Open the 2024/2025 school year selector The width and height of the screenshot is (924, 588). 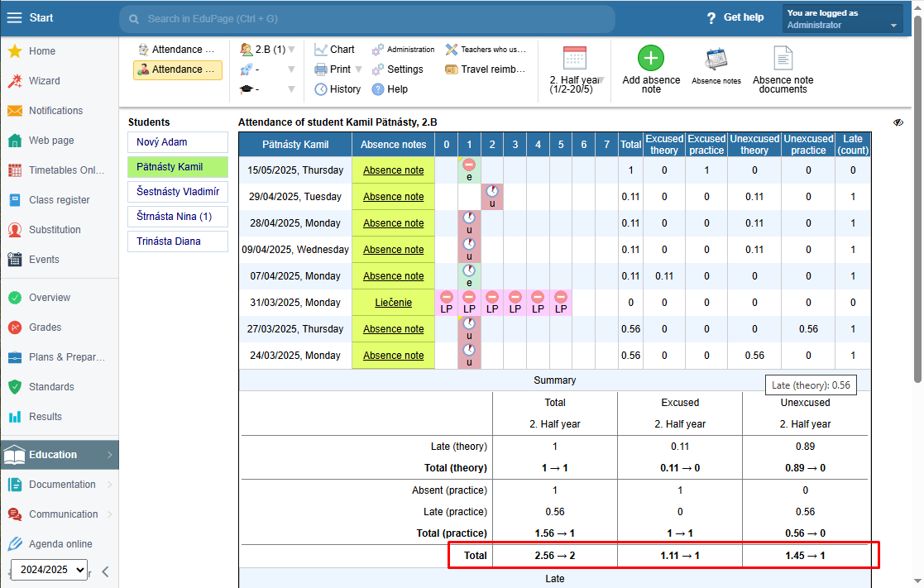coord(49,570)
